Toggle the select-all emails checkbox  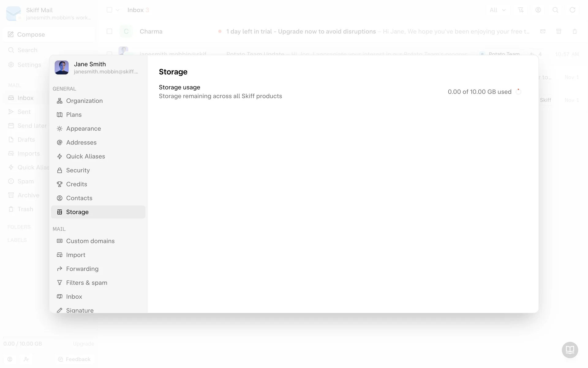[109, 10]
